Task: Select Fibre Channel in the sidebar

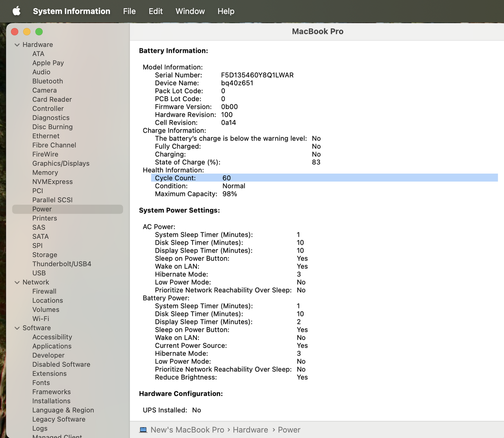Action: pyautogui.click(x=54, y=145)
